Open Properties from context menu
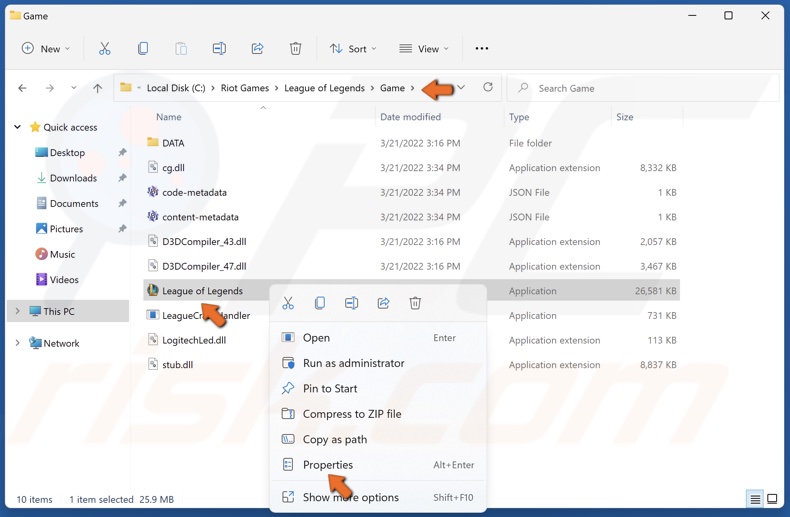 coord(378,465)
